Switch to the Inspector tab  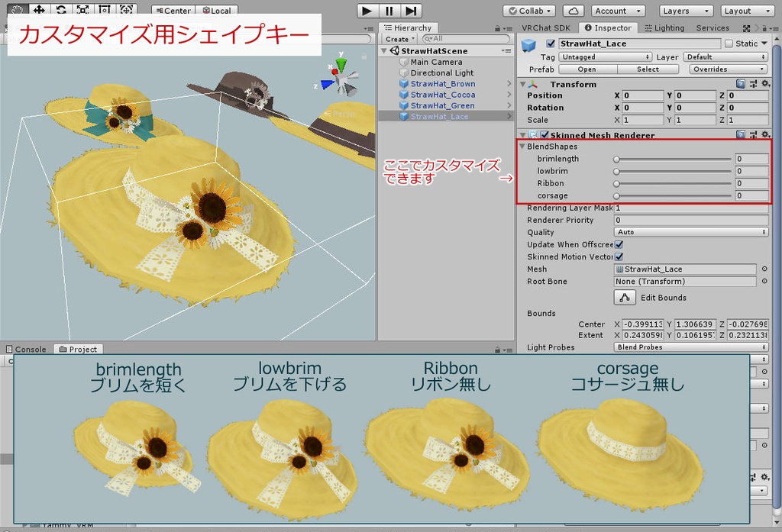[x=608, y=28]
